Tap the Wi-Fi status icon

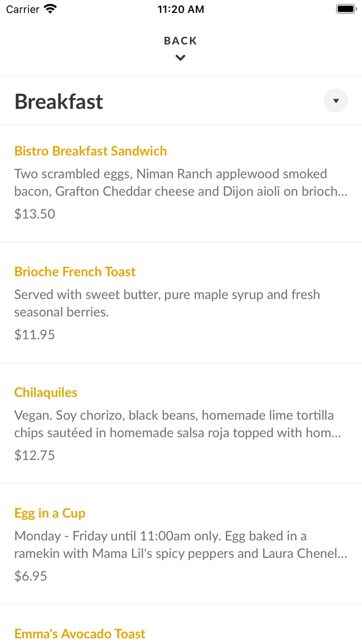pyautogui.click(x=50, y=9)
